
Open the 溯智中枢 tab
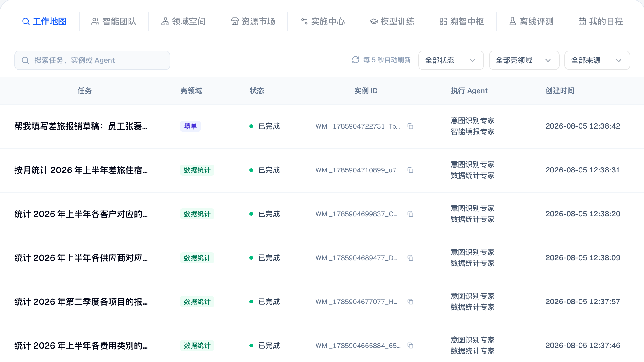(462, 21)
